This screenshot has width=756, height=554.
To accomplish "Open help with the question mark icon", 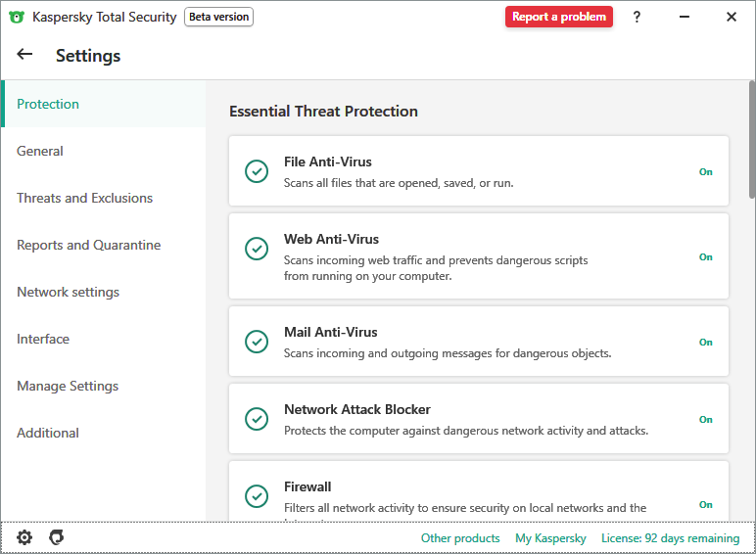I will 637,17.
